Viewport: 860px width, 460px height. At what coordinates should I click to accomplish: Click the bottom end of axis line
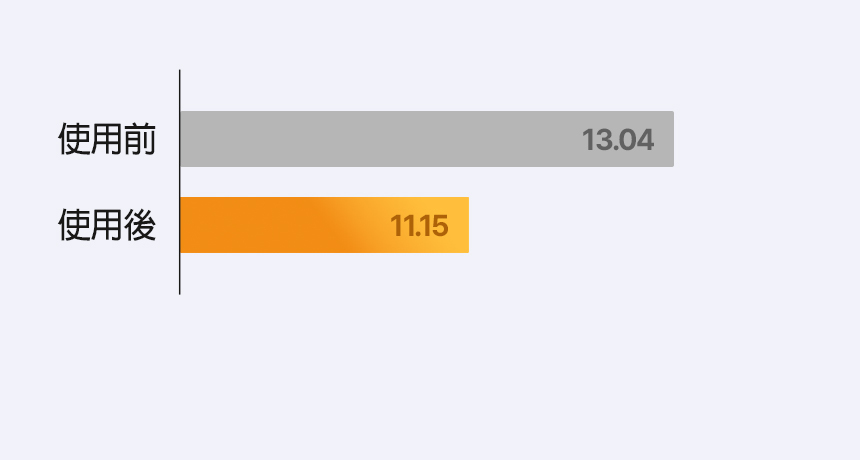(x=180, y=292)
